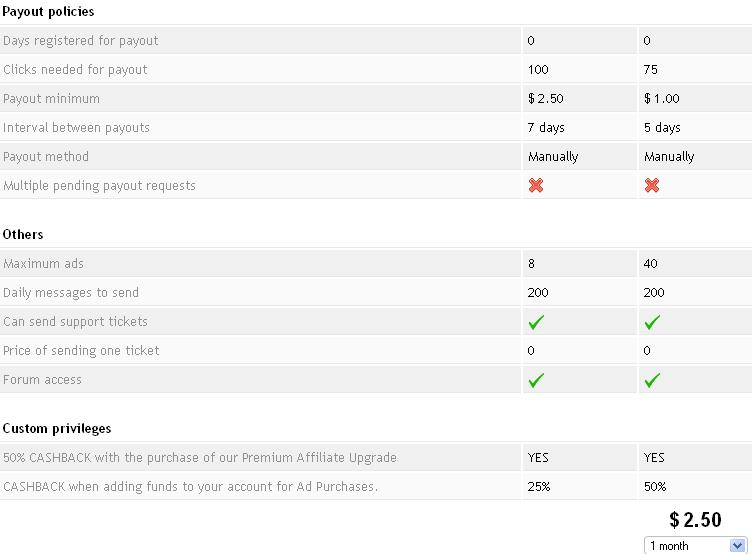This screenshot has height=554, width=752.
Task: Click the "Daily messages to send" row label
Action: [71, 293]
